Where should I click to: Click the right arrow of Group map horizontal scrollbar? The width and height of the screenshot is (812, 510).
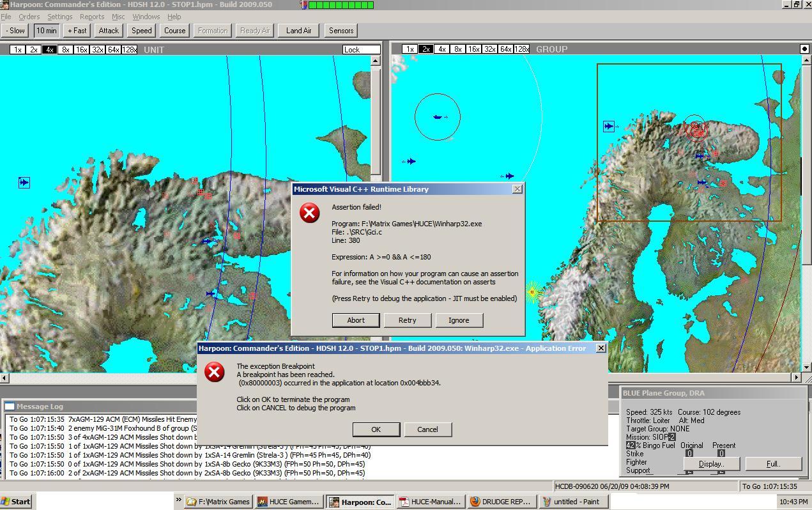pos(796,378)
